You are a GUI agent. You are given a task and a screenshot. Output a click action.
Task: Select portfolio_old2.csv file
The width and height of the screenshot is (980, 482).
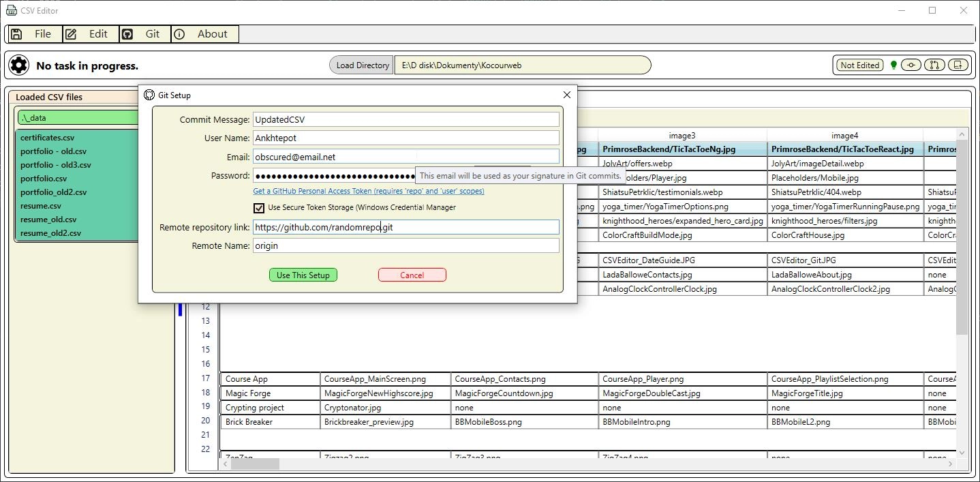pos(53,192)
